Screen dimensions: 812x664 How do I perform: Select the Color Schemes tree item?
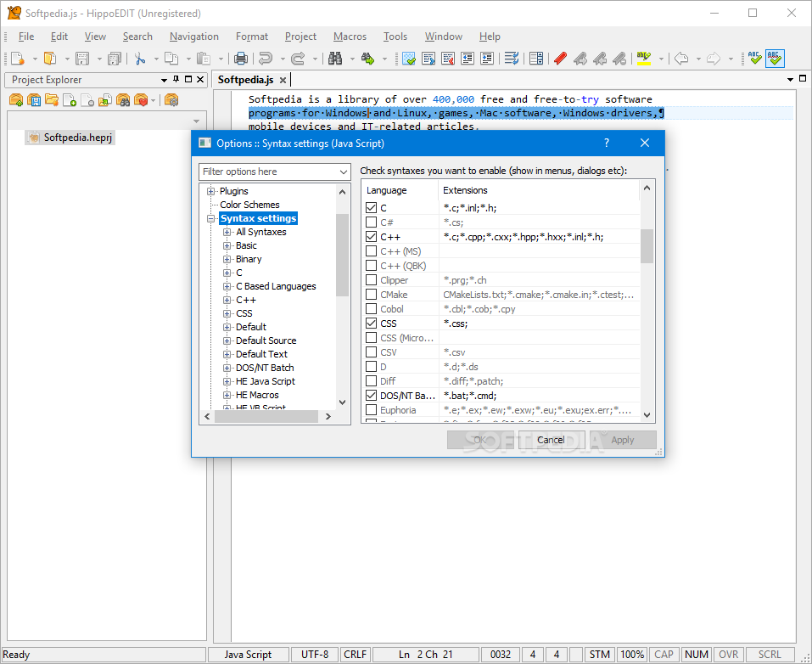tap(249, 205)
